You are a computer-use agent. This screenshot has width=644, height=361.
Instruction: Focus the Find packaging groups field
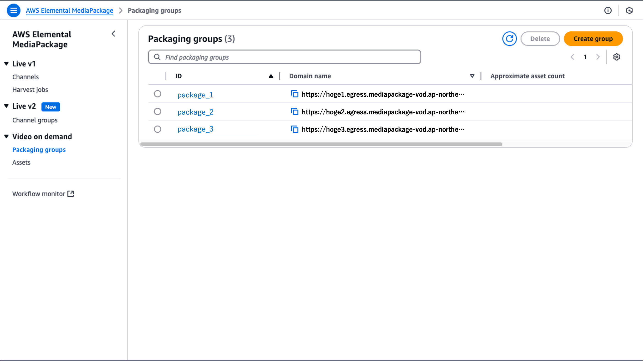pyautogui.click(x=285, y=57)
